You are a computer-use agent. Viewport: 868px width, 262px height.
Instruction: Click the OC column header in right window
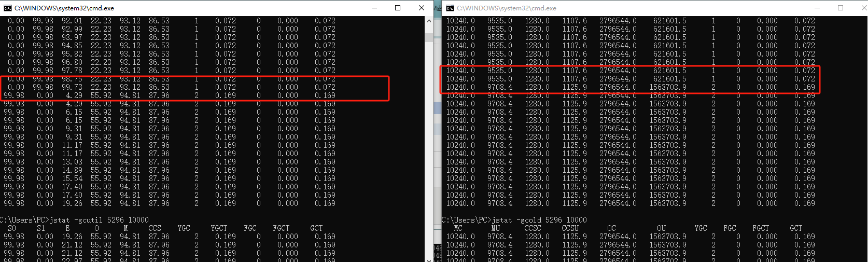point(611,228)
